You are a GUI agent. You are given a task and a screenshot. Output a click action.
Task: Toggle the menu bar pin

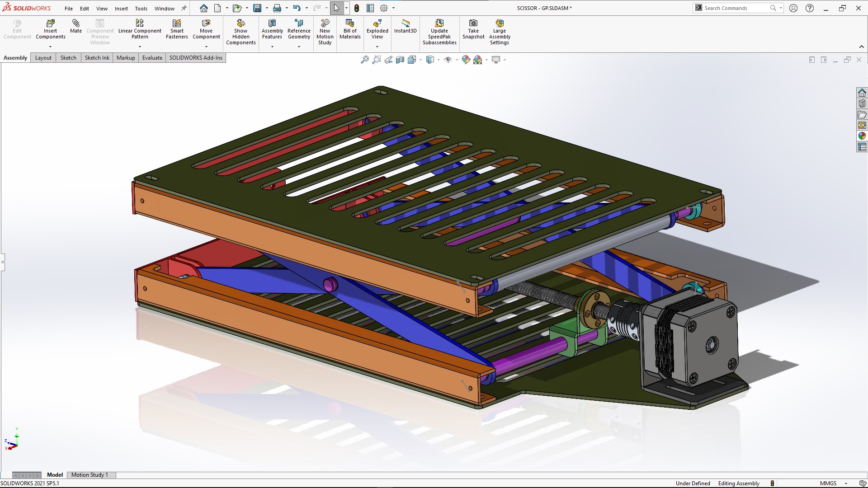pyautogui.click(x=184, y=8)
